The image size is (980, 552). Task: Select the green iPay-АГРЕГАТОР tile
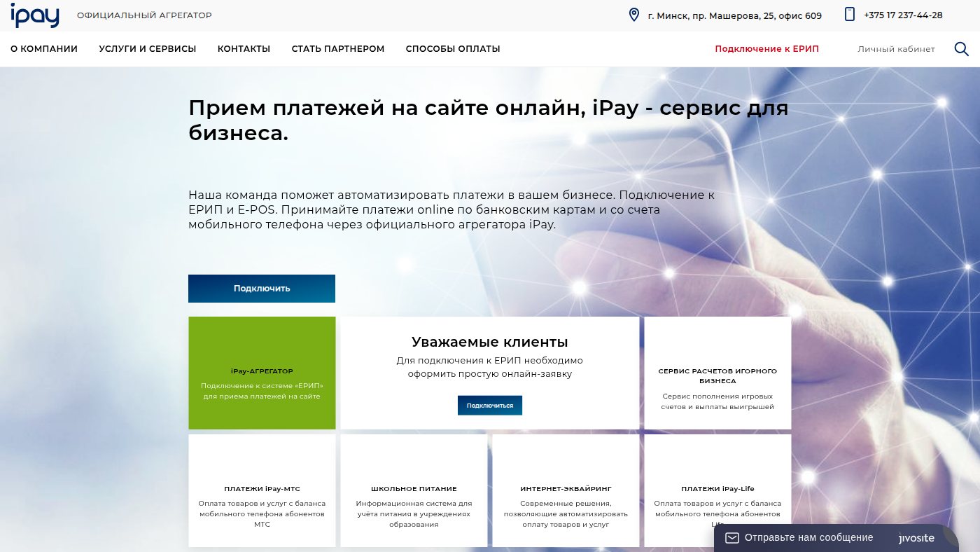coord(262,373)
